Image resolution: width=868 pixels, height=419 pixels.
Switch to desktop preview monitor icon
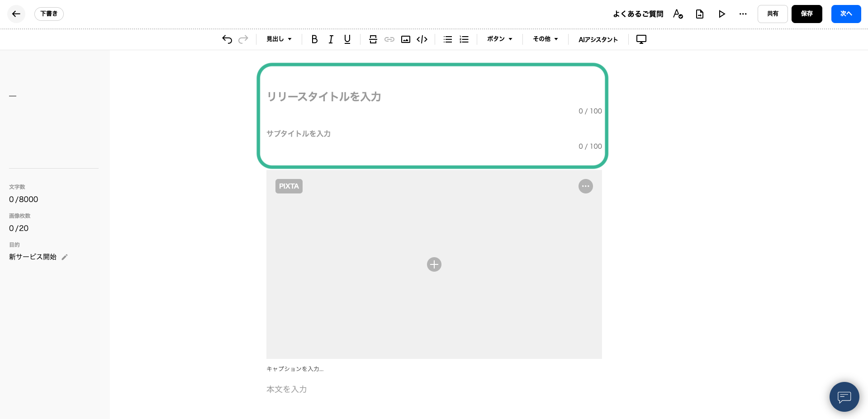641,39
